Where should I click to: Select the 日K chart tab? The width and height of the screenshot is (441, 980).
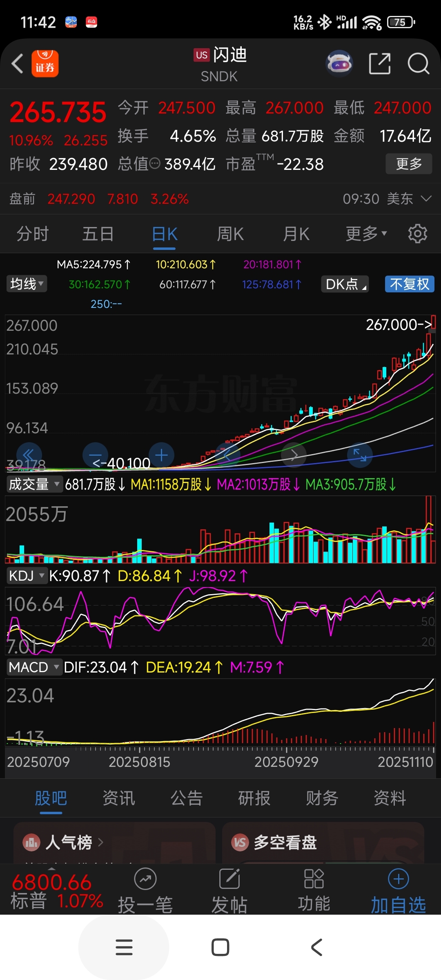click(x=165, y=234)
